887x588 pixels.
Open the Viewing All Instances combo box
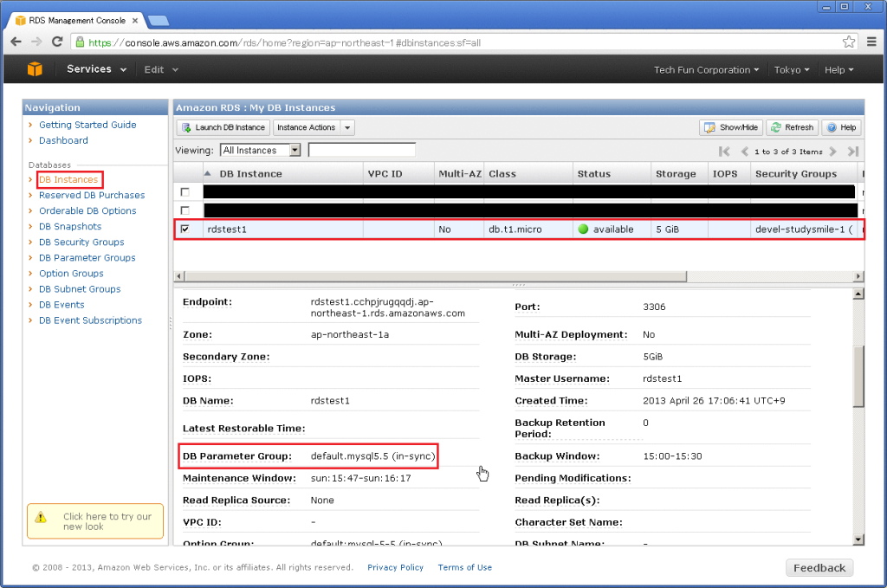pos(260,151)
